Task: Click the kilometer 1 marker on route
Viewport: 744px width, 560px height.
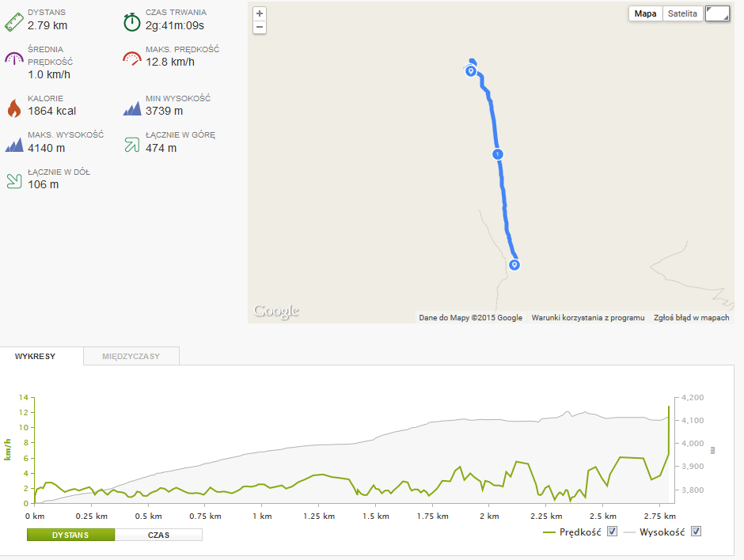Action: tap(497, 154)
